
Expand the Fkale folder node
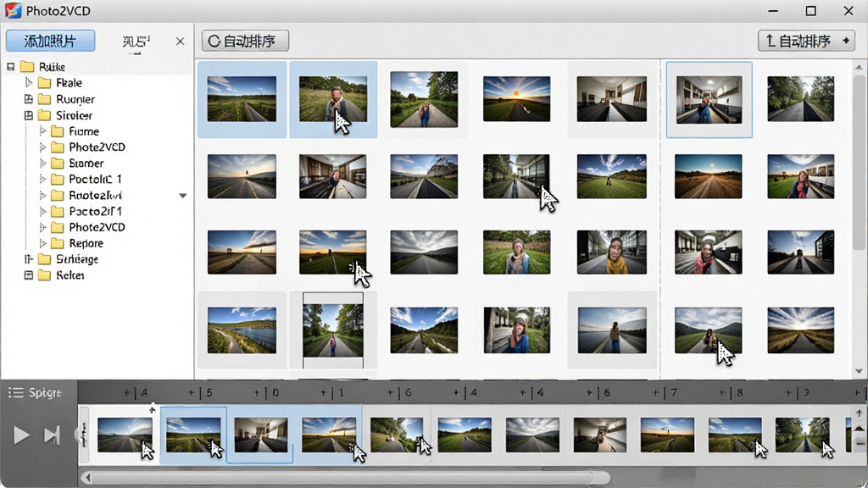click(29, 83)
